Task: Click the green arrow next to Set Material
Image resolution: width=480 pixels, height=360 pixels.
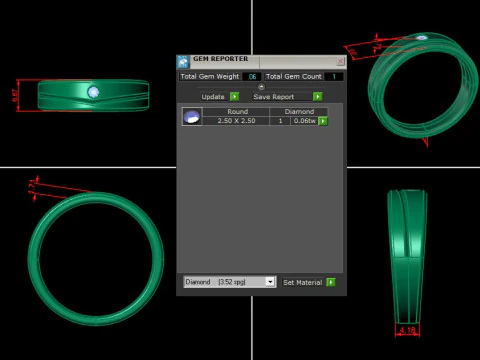Action: pos(331,282)
